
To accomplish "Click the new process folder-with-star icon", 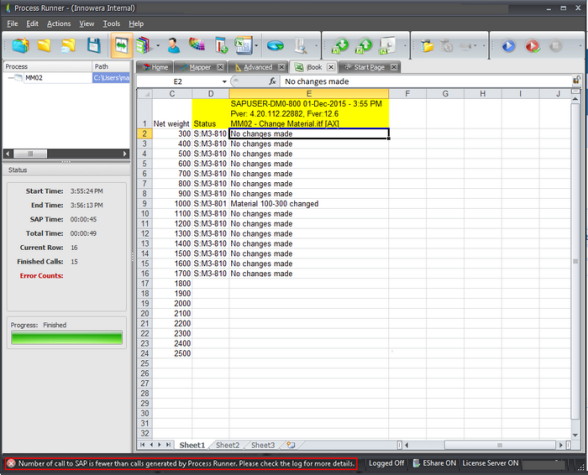I will 20,46.
